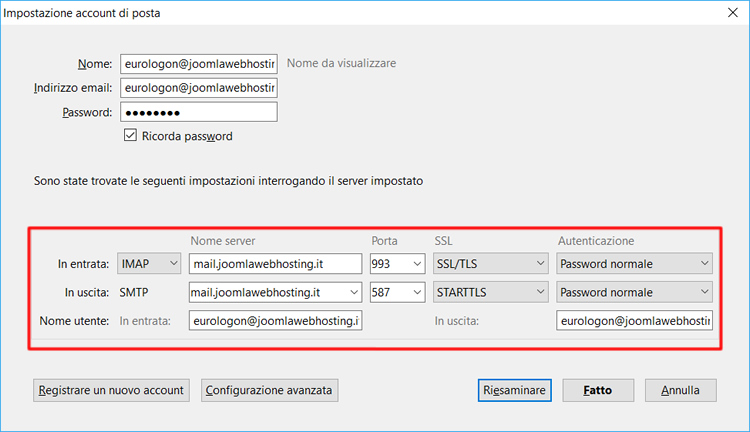Screen dimensions: 750x432
Task: Open the IMAP incoming protocol dropdown
Action: point(148,264)
